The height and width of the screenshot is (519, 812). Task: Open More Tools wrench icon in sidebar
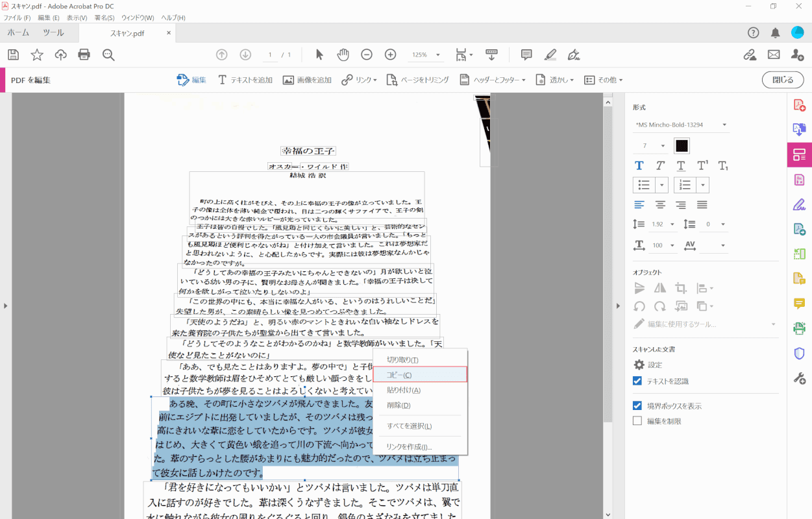click(800, 378)
